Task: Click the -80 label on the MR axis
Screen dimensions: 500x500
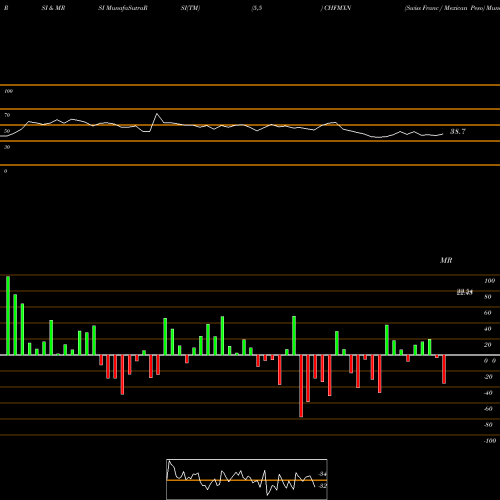Action: pos(488,425)
